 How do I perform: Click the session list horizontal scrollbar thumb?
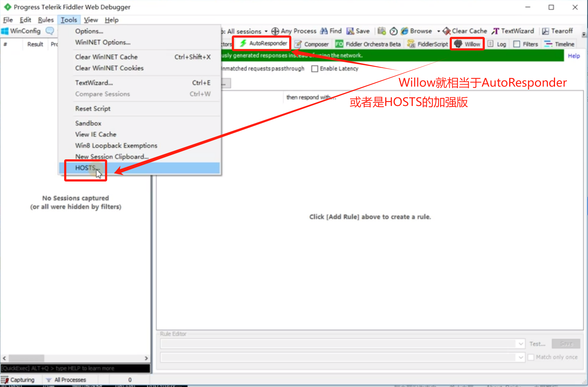point(27,358)
